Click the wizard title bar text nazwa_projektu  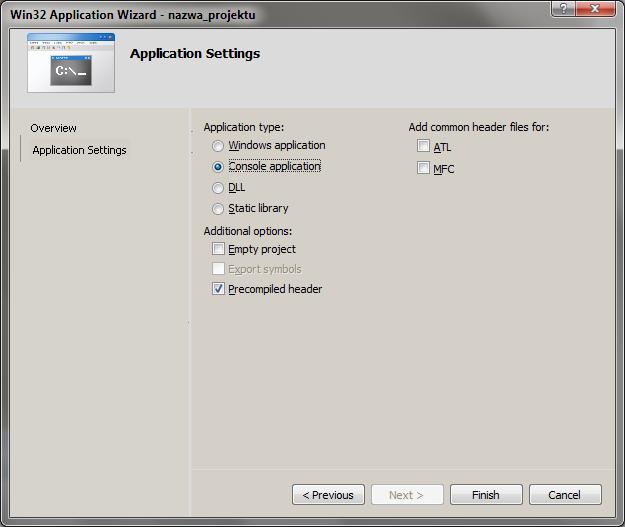tap(212, 15)
